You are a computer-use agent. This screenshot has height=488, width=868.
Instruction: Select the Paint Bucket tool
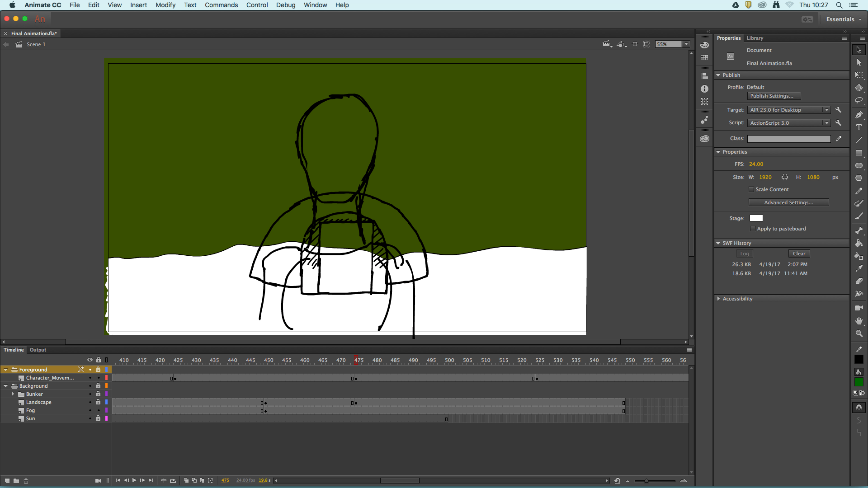point(859,243)
